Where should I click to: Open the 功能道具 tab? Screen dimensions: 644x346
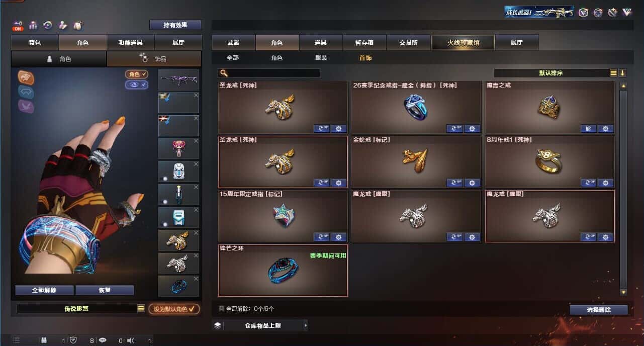(x=131, y=43)
